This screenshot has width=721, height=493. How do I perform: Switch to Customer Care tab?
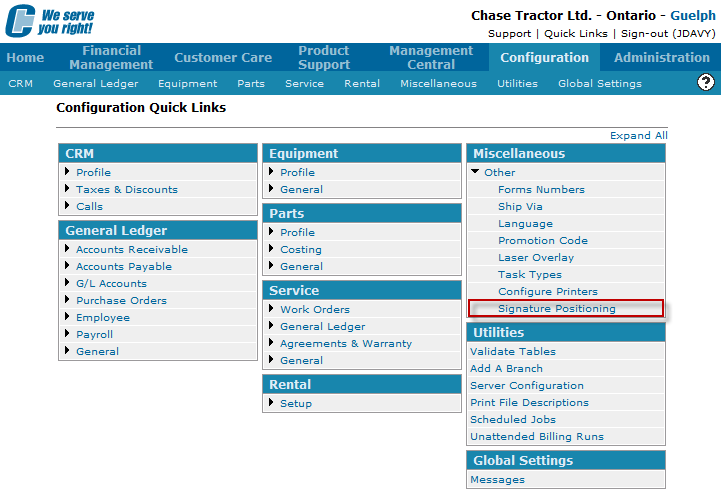pos(223,57)
